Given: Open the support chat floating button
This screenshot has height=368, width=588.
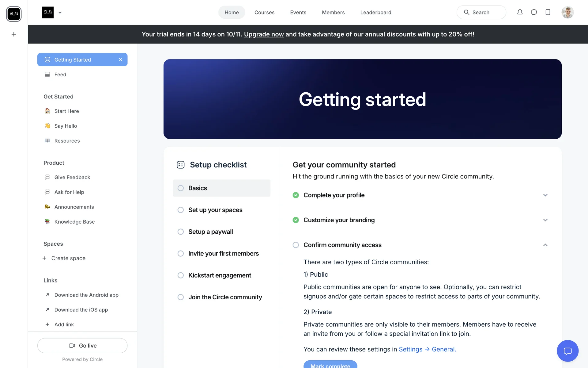Looking at the screenshot, I should (567, 351).
